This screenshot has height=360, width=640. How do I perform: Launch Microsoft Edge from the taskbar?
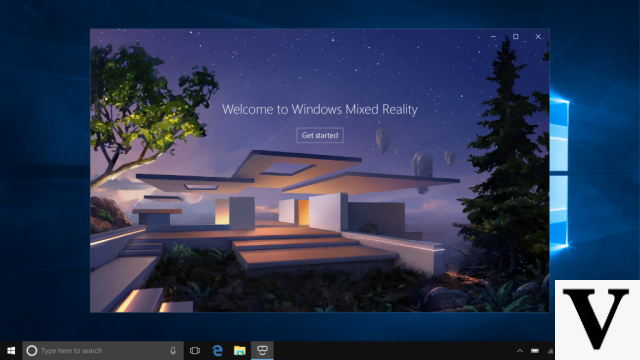click(218, 351)
